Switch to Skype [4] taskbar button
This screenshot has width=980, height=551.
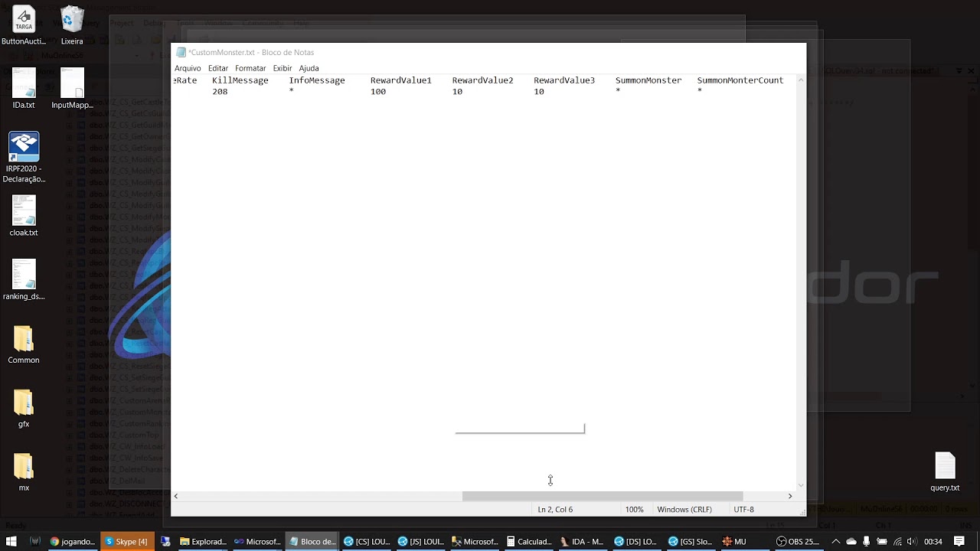pyautogui.click(x=126, y=541)
